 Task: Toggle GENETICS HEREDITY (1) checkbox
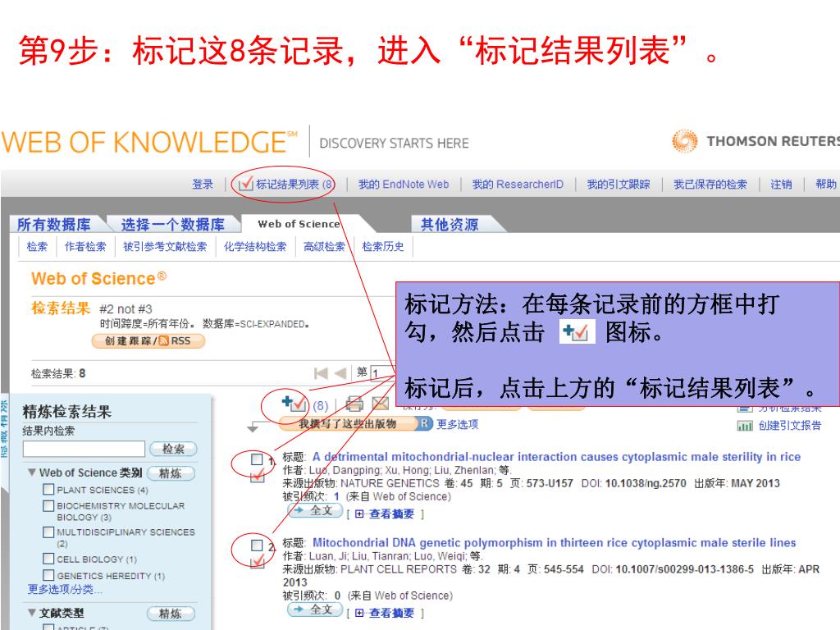pos(48,575)
